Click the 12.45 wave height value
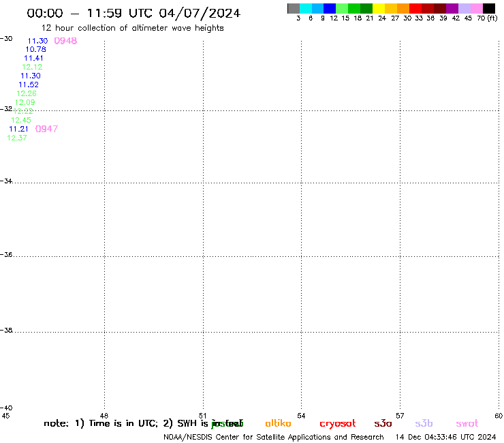Image resolution: width=504 pixels, height=443 pixels. pos(21,120)
